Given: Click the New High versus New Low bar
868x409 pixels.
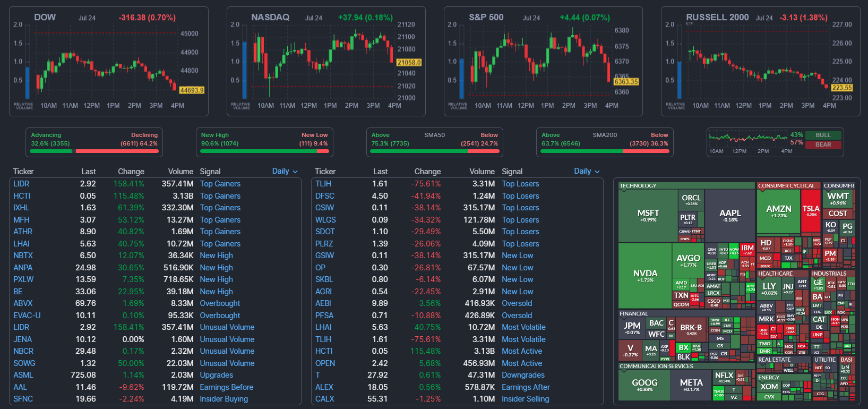Looking at the screenshot, I should tap(264, 143).
